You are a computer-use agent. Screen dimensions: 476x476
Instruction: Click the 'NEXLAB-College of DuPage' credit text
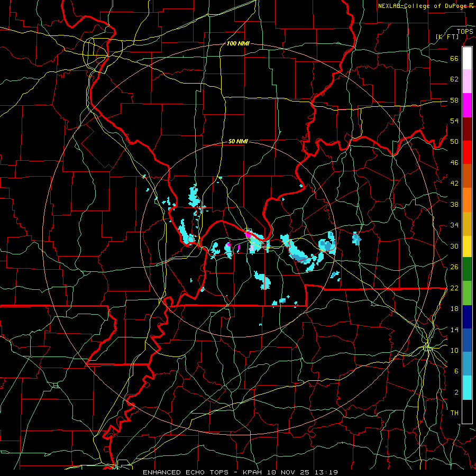[x=423, y=6]
